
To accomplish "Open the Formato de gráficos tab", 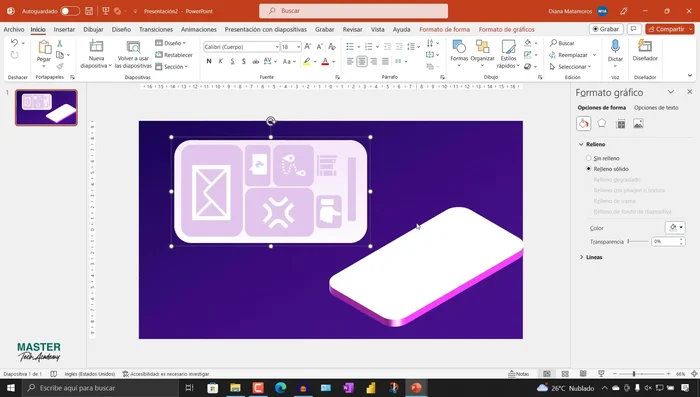I will click(507, 29).
